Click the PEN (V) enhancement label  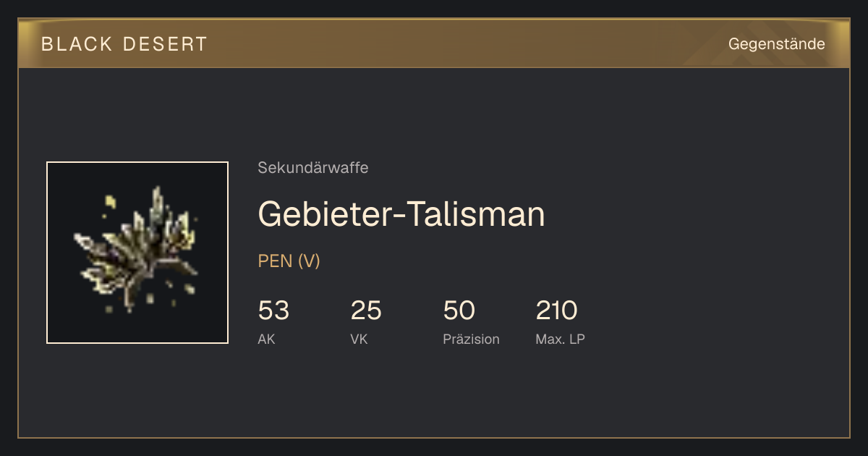coord(289,261)
